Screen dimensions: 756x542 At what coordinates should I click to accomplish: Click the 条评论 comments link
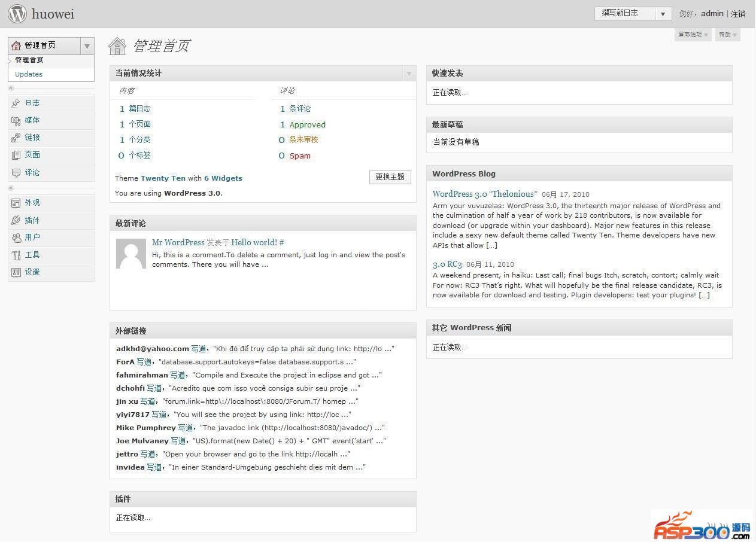coord(300,109)
